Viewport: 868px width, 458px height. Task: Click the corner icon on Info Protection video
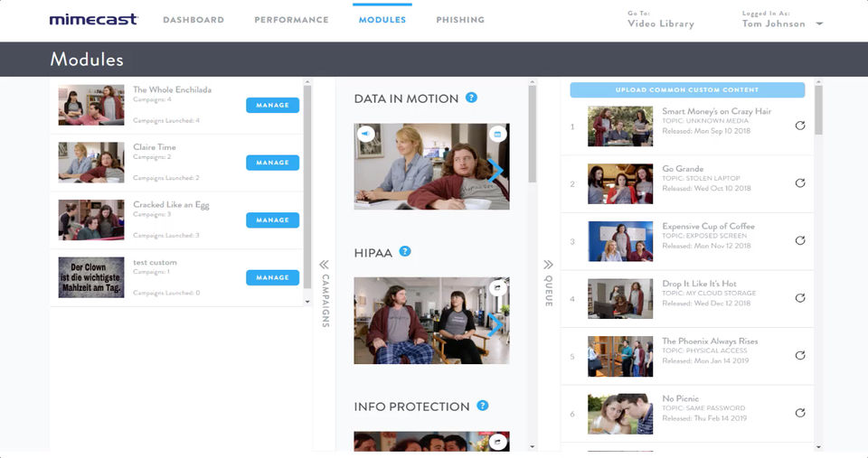pyautogui.click(x=497, y=442)
